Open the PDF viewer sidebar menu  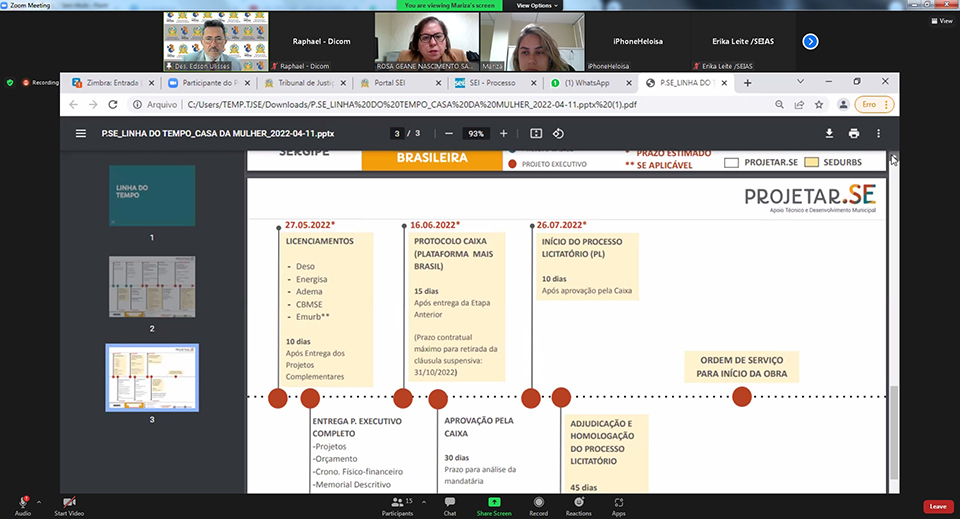click(x=81, y=133)
